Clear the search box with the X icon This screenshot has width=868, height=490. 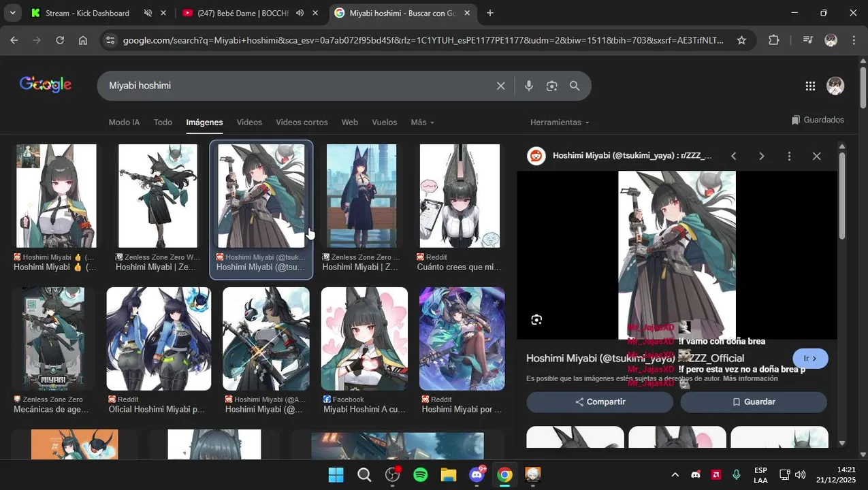pos(500,86)
